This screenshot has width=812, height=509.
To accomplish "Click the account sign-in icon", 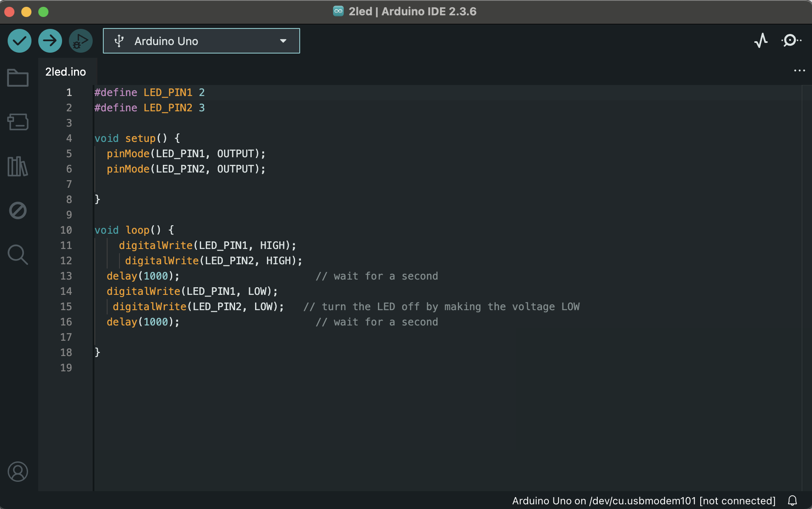I will 17,472.
